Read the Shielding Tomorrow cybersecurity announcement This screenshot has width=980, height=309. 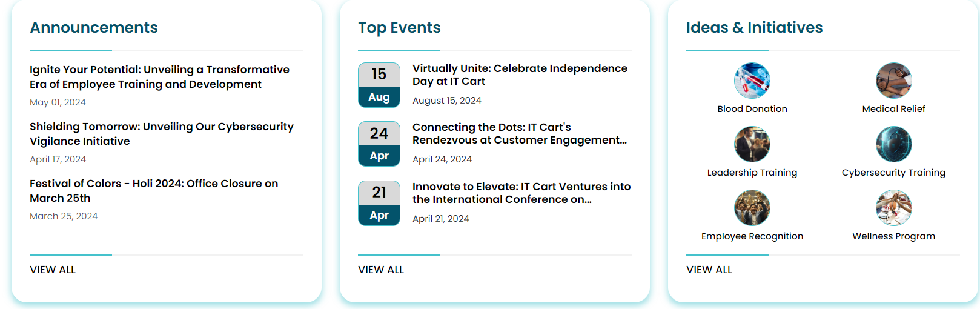click(x=161, y=134)
